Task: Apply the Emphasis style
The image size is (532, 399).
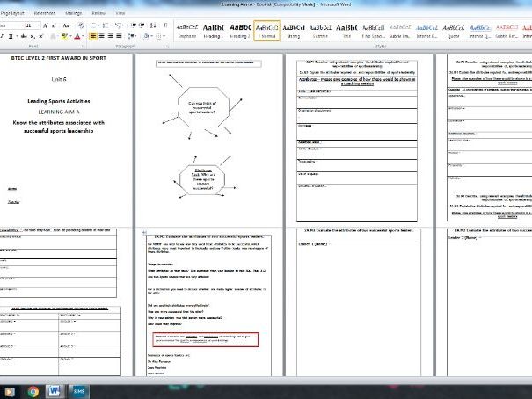Action: (187, 31)
